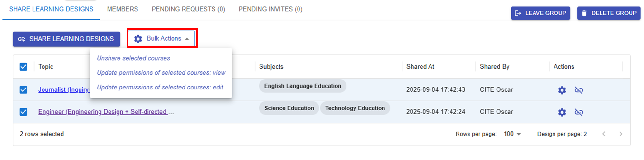Go to the previous page with the left arrow
The height and width of the screenshot is (160, 644).
[604, 134]
